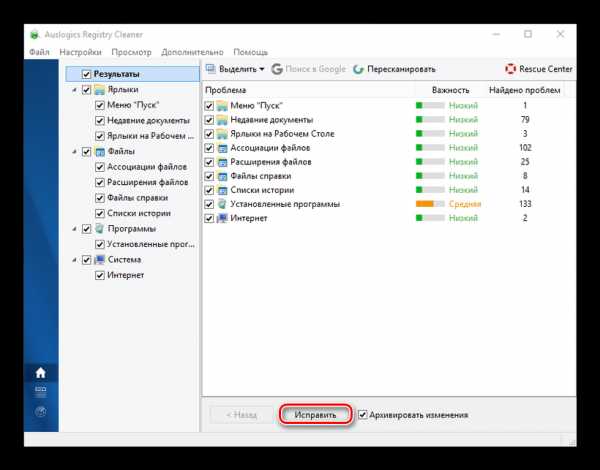Sort by the Проблема column header

tap(225, 90)
